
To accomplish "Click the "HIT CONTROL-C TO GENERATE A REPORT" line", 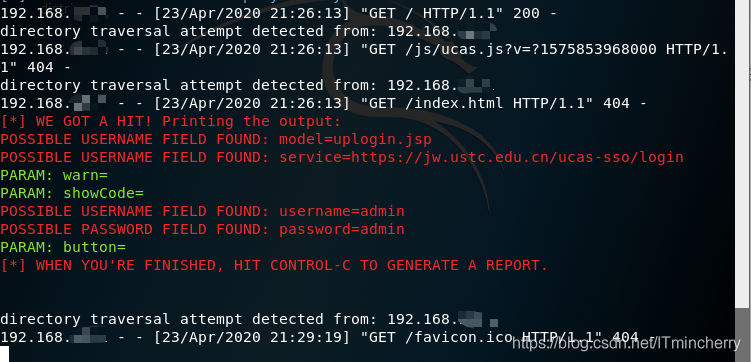I will pos(274,265).
